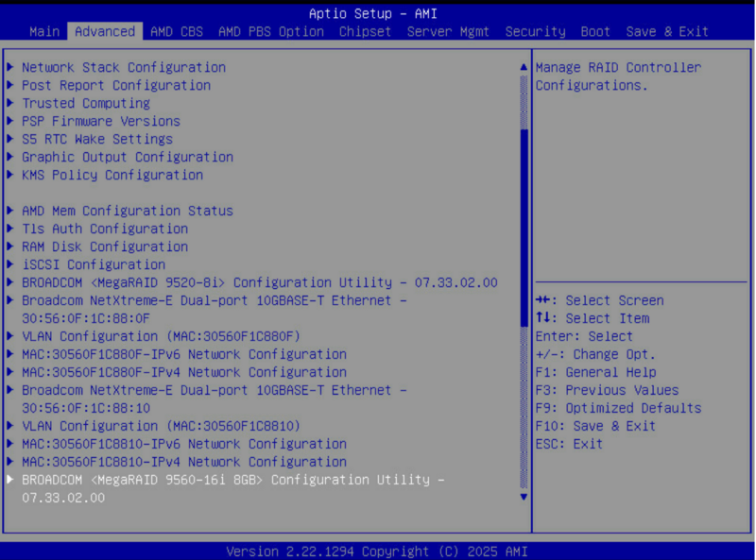Open NetXtreme-E Ethernet entry 30:56:0F:1C:88:10
Viewport: 756px width, 560px height.
(x=215, y=399)
